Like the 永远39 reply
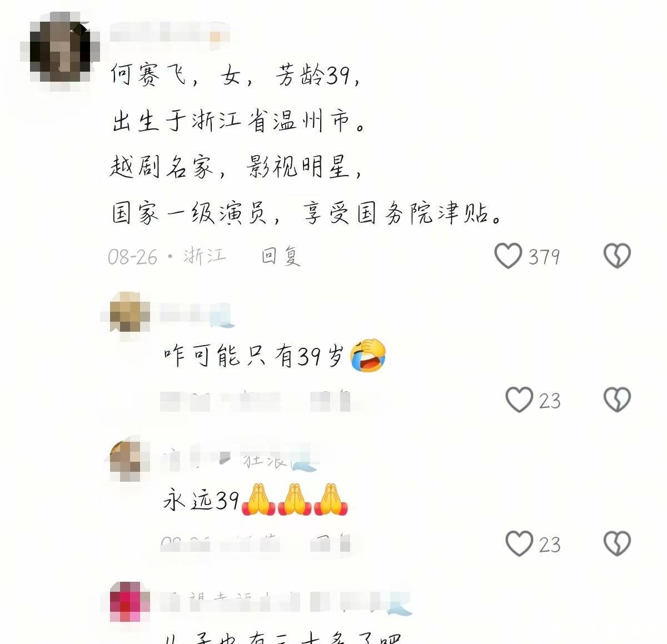This screenshot has height=644, width=667. (519, 543)
